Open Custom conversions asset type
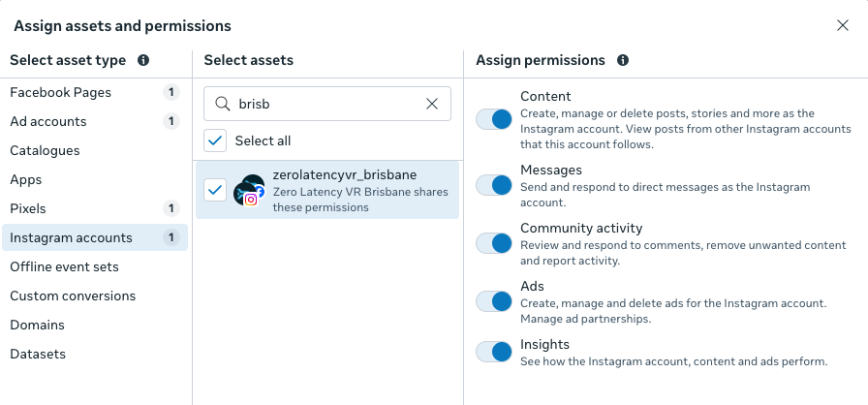Viewport: 868px width, 405px height. point(95,296)
